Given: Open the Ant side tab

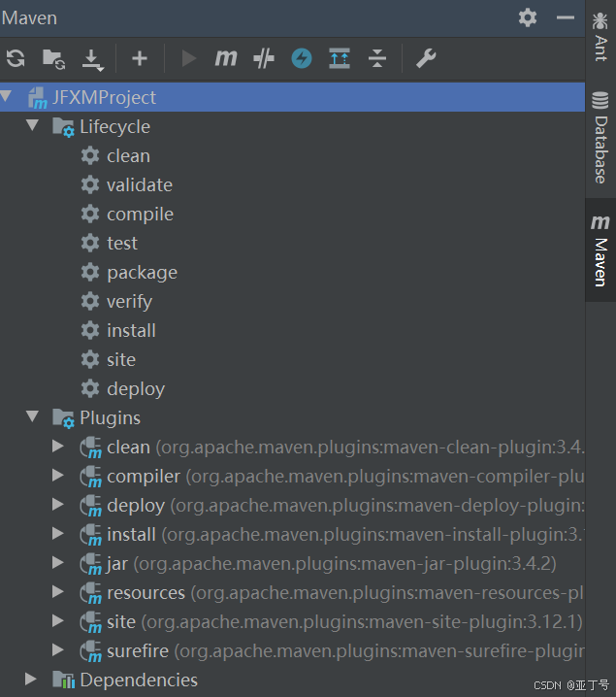Looking at the screenshot, I should 600,36.
